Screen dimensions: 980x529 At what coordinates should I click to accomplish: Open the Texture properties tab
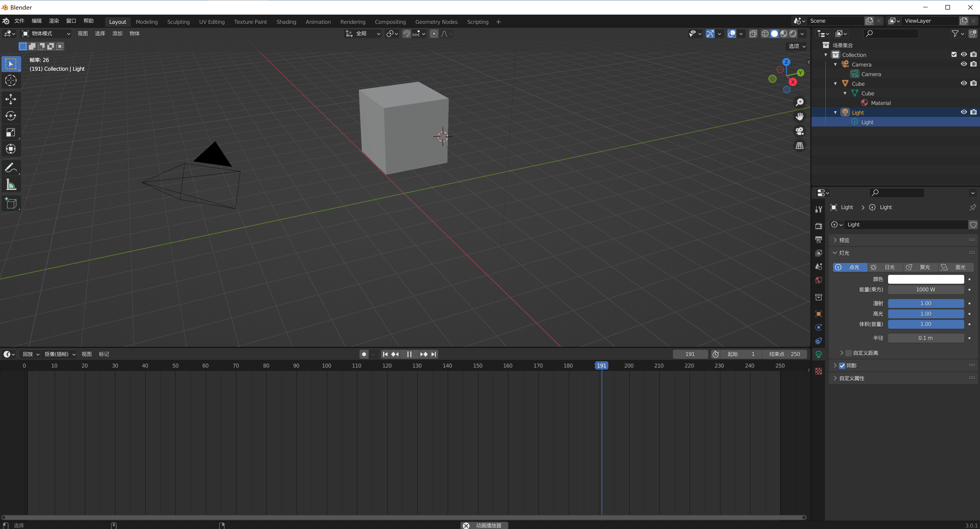[818, 371]
